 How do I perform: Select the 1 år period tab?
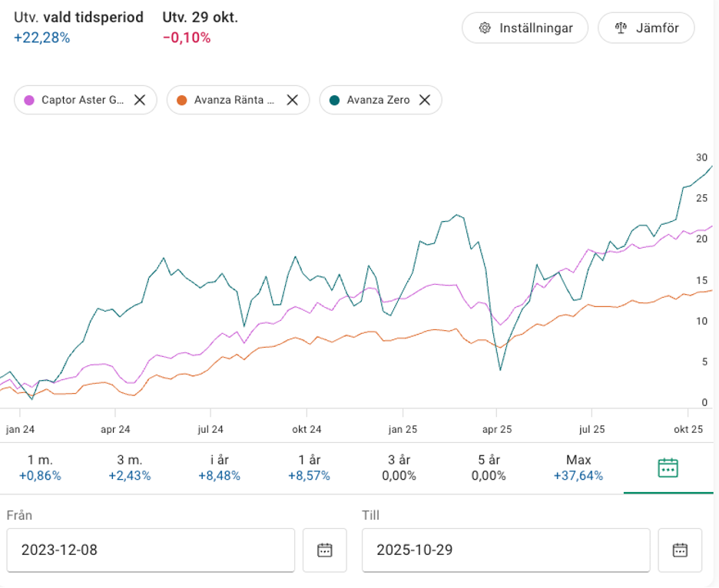click(310, 467)
